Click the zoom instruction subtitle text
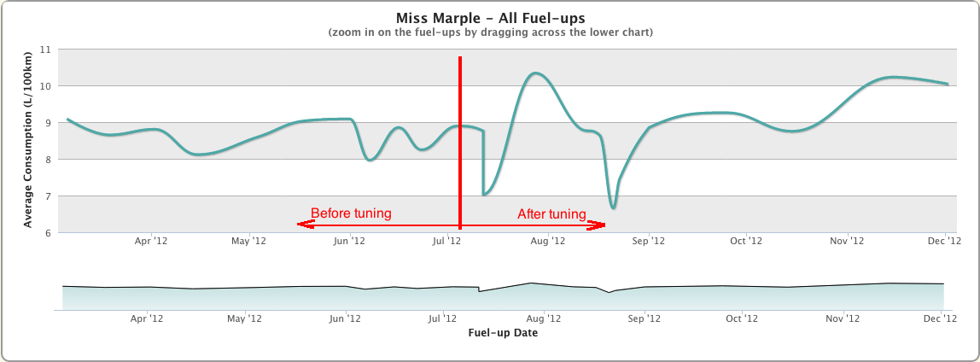 [490, 32]
